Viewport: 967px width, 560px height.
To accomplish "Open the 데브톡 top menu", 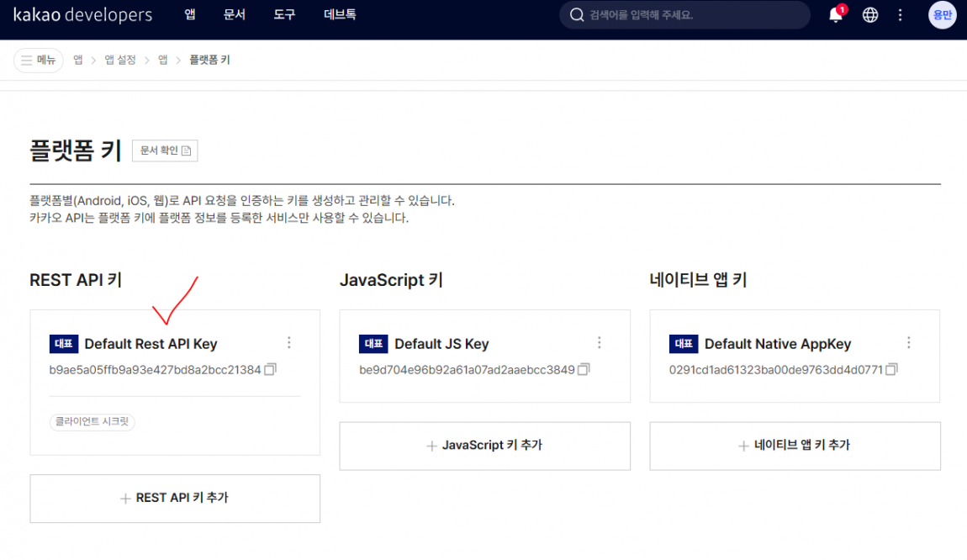I will point(340,14).
